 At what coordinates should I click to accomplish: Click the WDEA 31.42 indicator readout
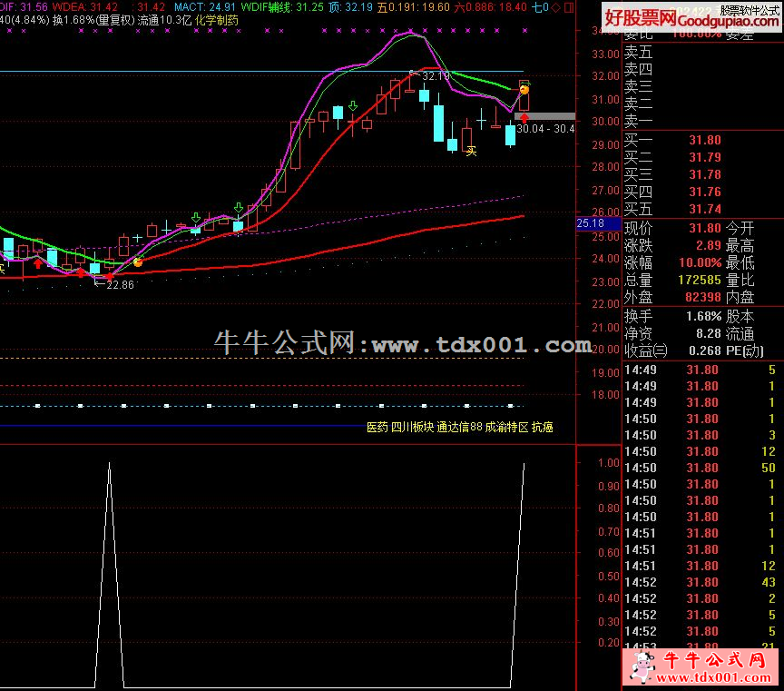pos(85,7)
